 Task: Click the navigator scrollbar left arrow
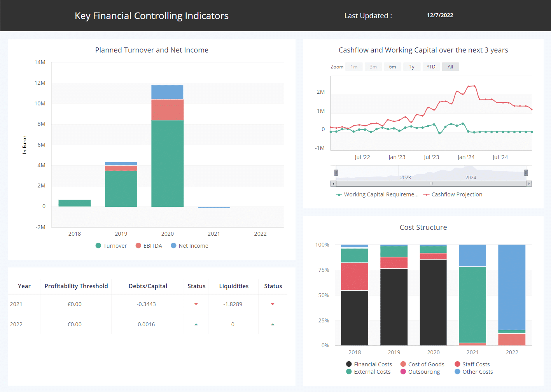(333, 184)
